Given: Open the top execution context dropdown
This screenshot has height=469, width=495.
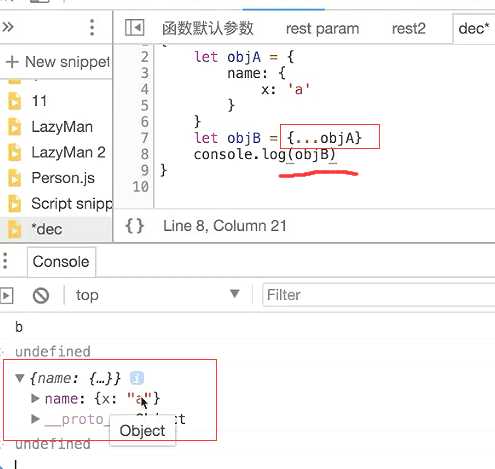Looking at the screenshot, I should pos(157,295).
